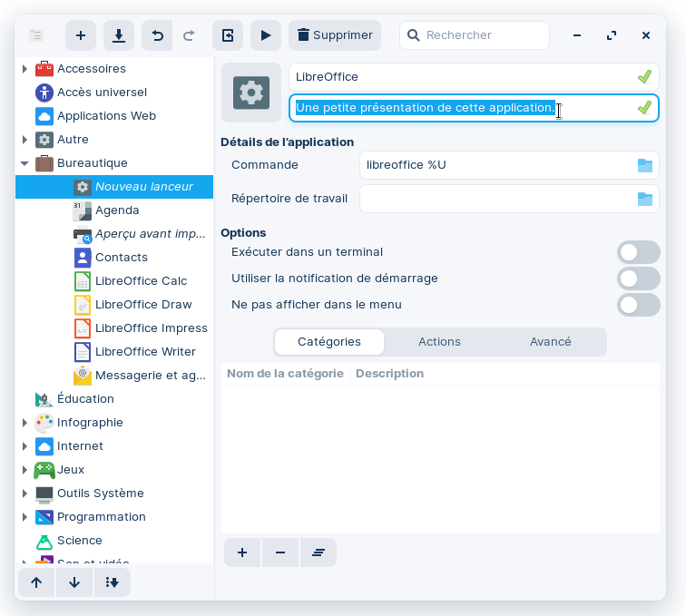Viewport: 686px width, 616px height.
Task: Collapse the Bureautique category
Action: pyautogui.click(x=25, y=163)
